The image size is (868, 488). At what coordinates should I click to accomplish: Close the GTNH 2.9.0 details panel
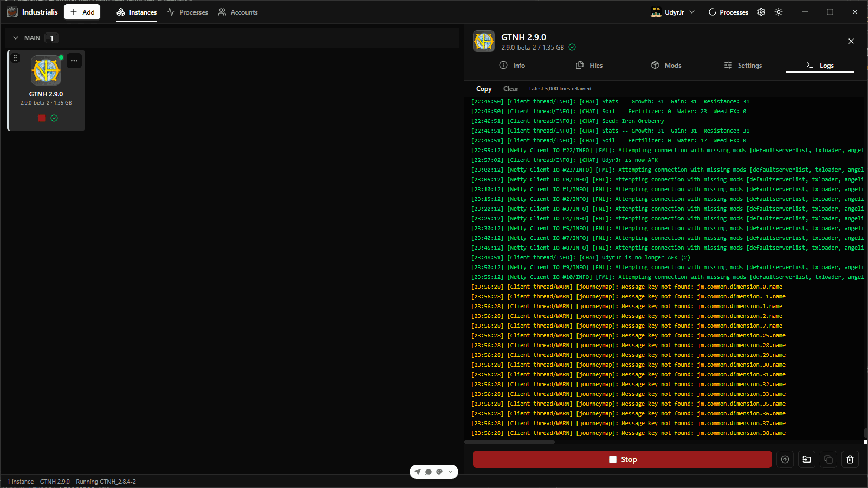point(851,41)
